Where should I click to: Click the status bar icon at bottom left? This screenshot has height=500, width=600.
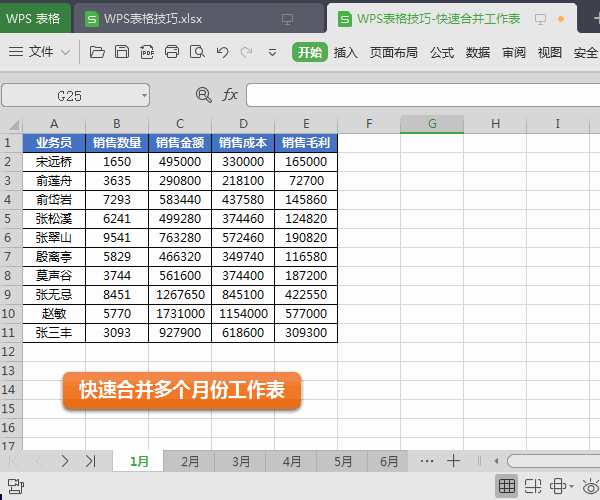(x=16, y=486)
